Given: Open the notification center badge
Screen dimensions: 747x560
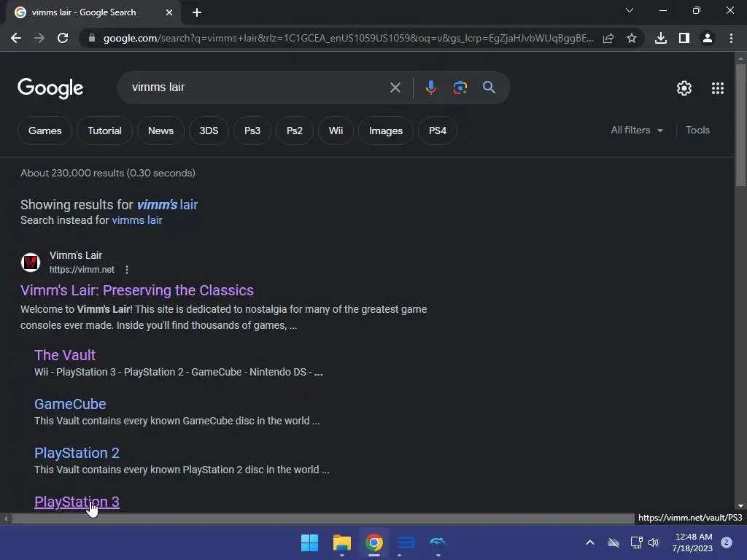Looking at the screenshot, I should tap(726, 542).
